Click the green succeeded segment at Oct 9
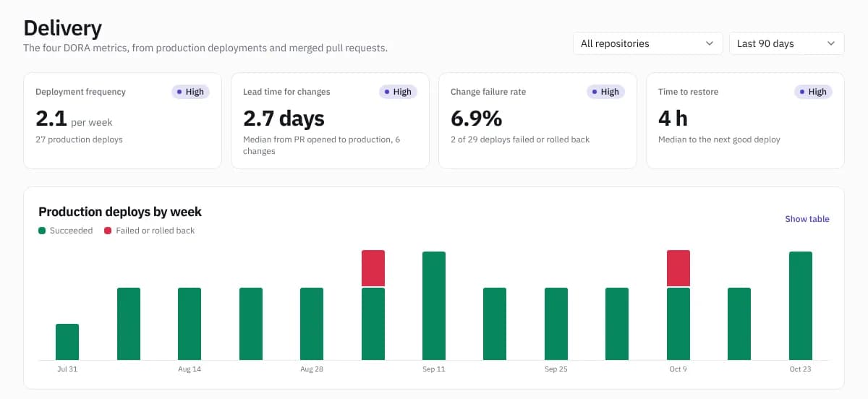This screenshot has width=868, height=399. pyautogui.click(x=678, y=324)
